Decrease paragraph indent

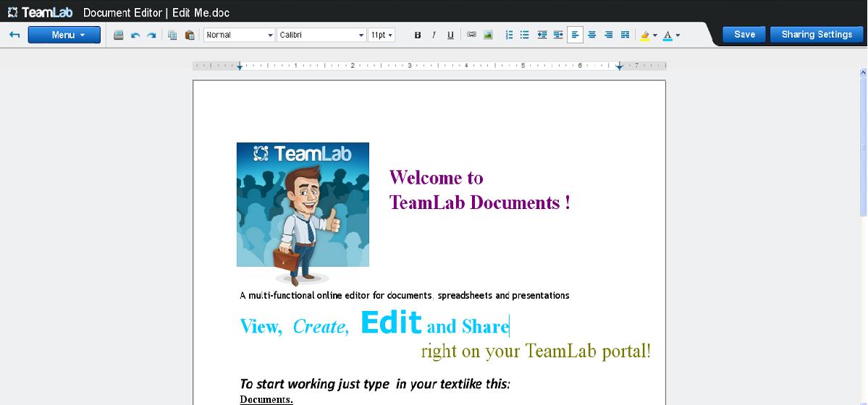pos(542,35)
